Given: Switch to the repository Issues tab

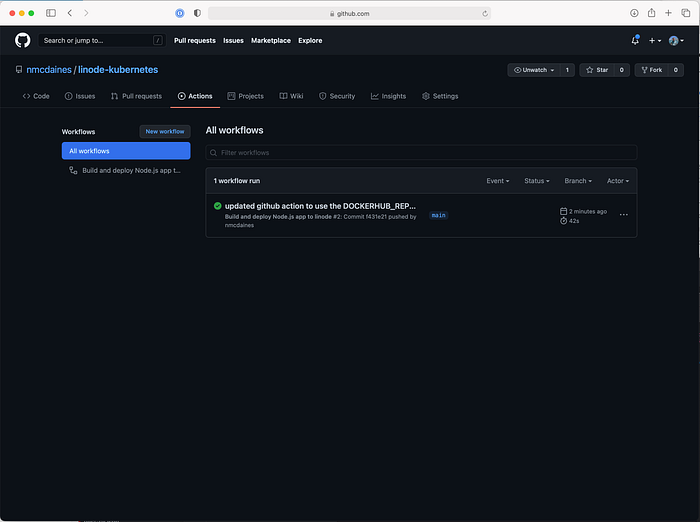Looking at the screenshot, I should pos(80,96).
